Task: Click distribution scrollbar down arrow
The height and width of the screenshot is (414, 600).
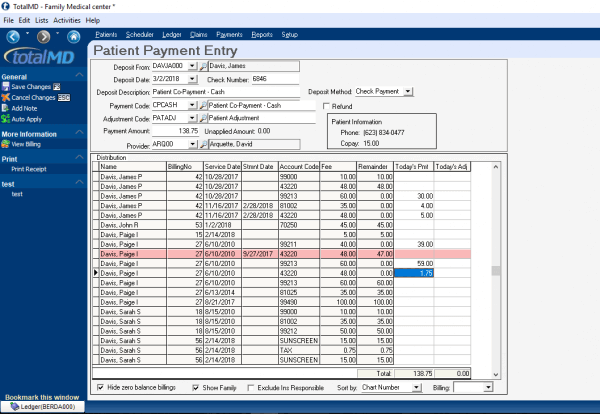Action: point(496,375)
